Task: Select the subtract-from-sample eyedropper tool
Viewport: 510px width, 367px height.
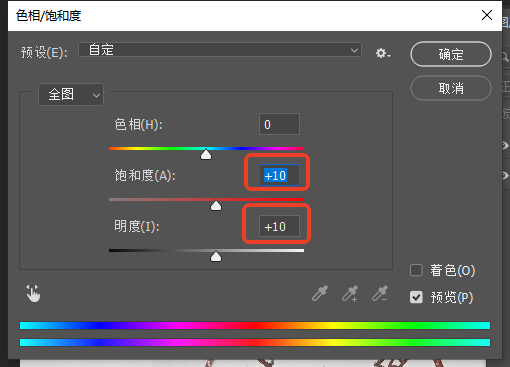Action: coord(380,293)
